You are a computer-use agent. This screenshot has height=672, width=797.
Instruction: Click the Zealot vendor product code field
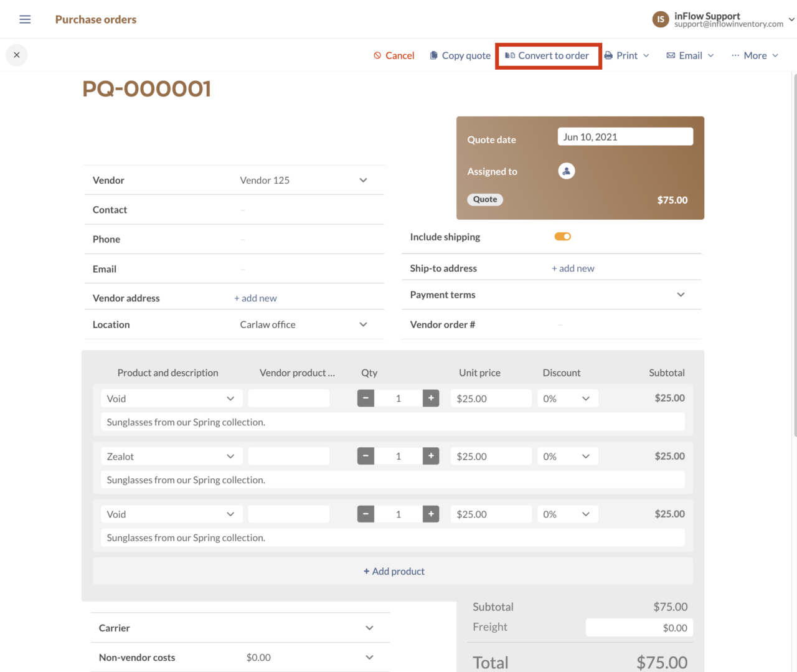point(289,457)
